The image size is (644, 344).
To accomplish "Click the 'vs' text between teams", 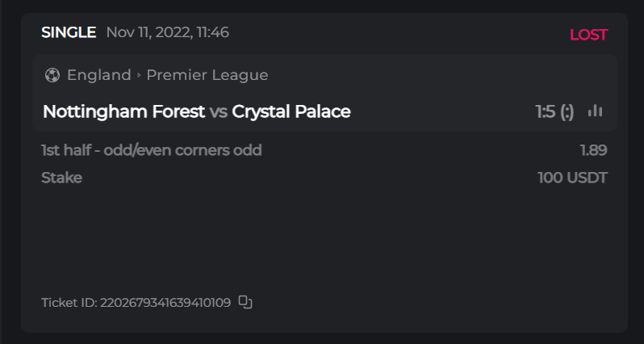I will click(218, 111).
